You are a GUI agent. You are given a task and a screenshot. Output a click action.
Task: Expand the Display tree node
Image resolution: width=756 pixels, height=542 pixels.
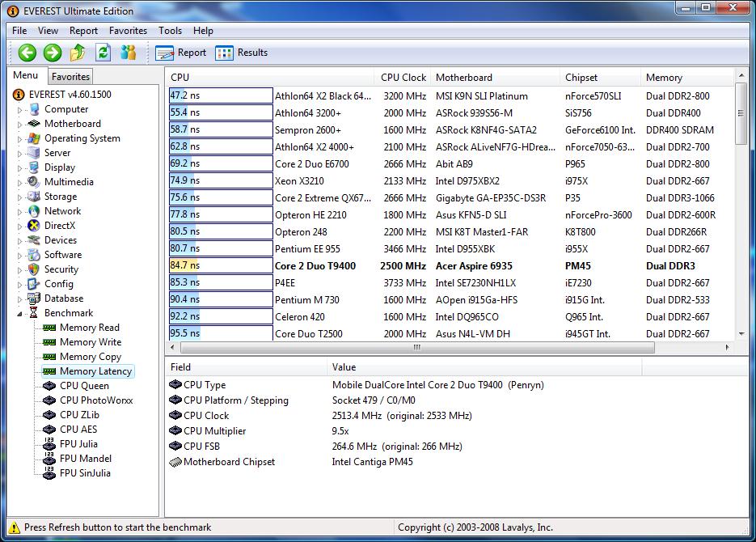pos(19,168)
